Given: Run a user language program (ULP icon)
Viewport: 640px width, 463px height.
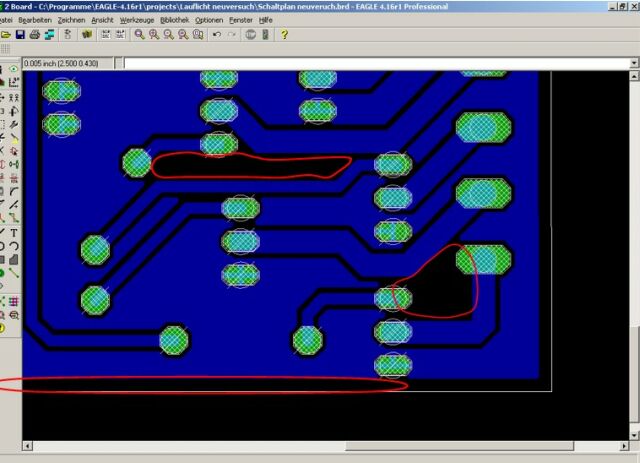Looking at the screenshot, I should tap(120, 35).
